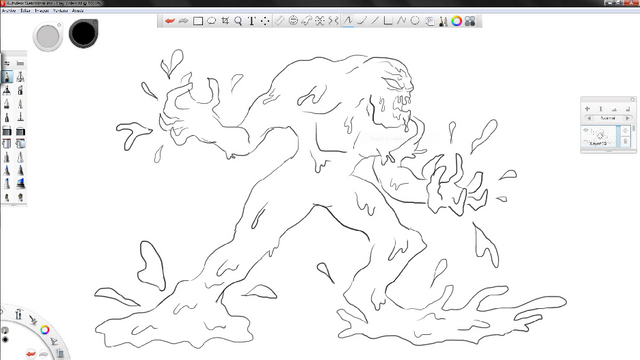Viewport: 640px width, 360px height.
Task: Switch to next blend mode with right arrow
Action: click(628, 118)
